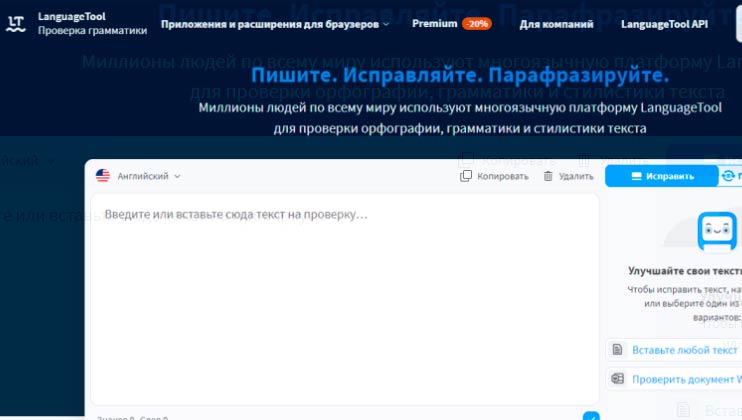Expand Приложения и расширения для браузеров menu
Screen dimensions: 742x420
(275, 23)
